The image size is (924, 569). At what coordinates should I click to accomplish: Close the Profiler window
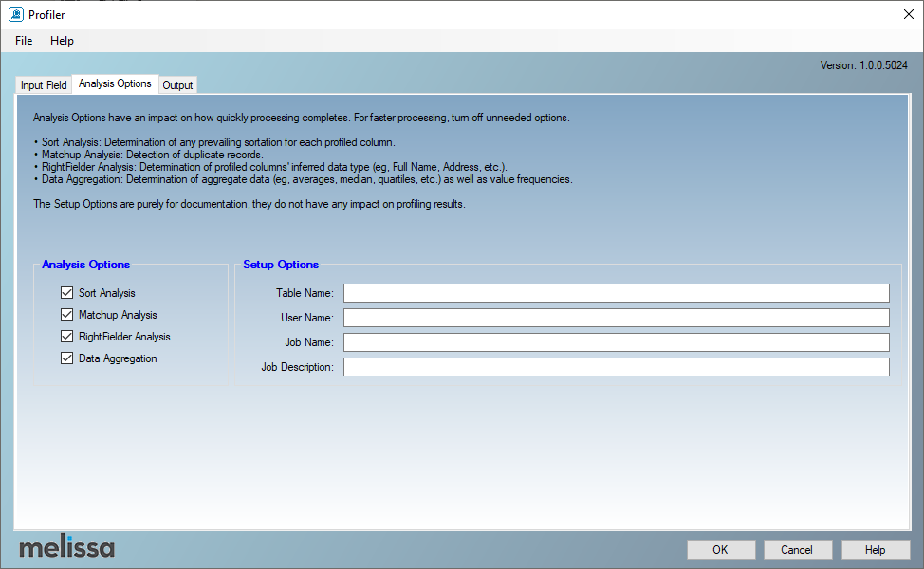tap(909, 15)
